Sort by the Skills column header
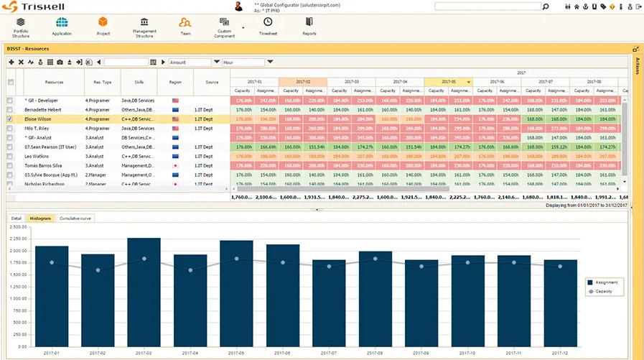This screenshot has width=644, height=360. tap(139, 82)
